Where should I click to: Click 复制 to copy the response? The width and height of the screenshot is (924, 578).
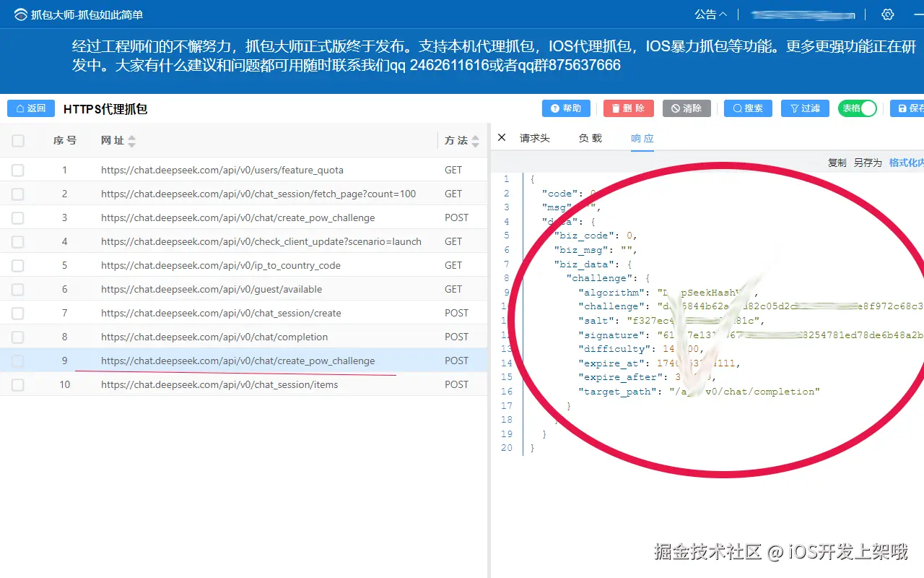(x=837, y=163)
